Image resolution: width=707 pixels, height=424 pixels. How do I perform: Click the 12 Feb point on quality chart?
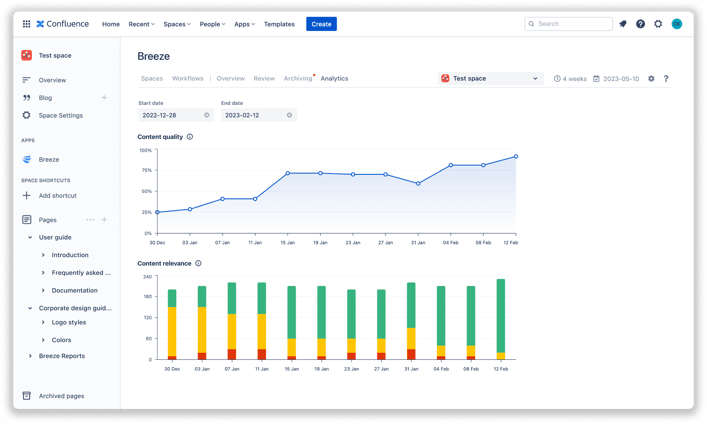(x=516, y=157)
